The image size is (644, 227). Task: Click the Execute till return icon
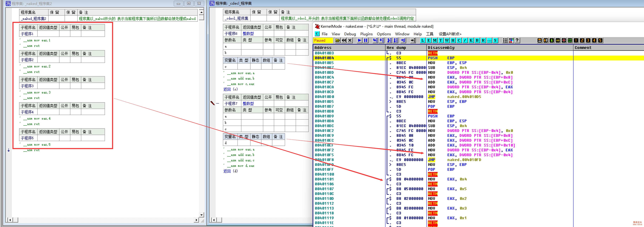(403, 40)
